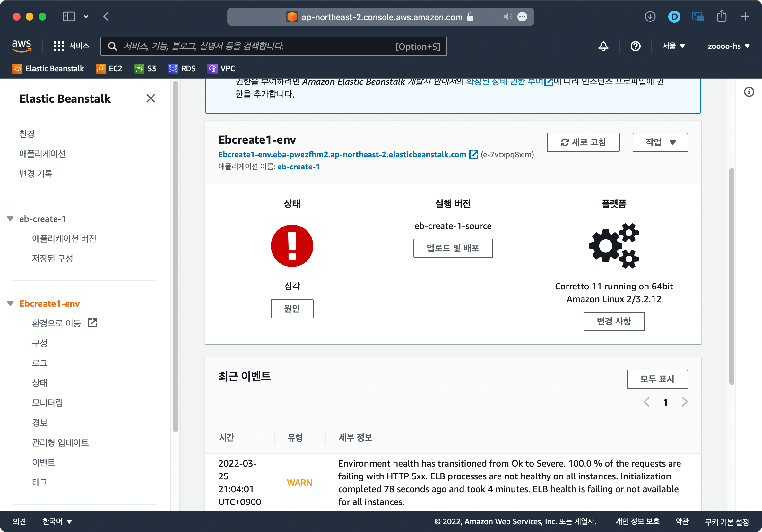Image resolution: width=762 pixels, height=532 pixels.
Task: Open the help question mark icon
Action: pos(635,46)
